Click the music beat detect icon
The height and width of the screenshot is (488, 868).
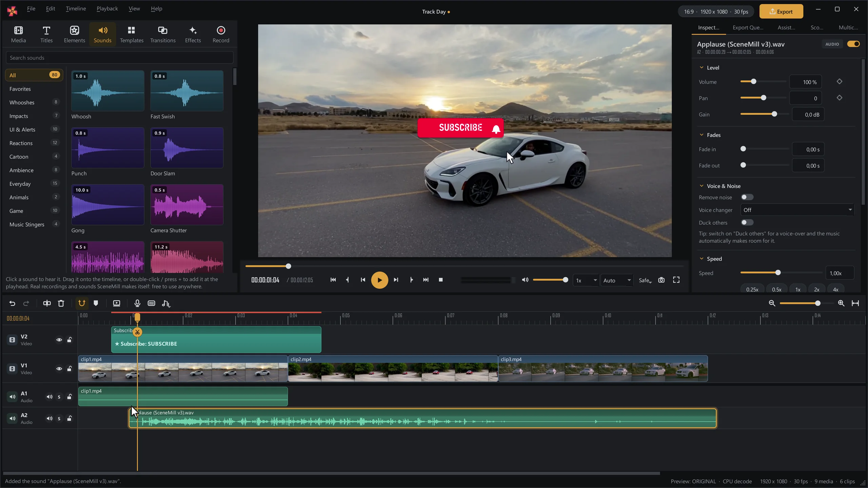click(166, 303)
